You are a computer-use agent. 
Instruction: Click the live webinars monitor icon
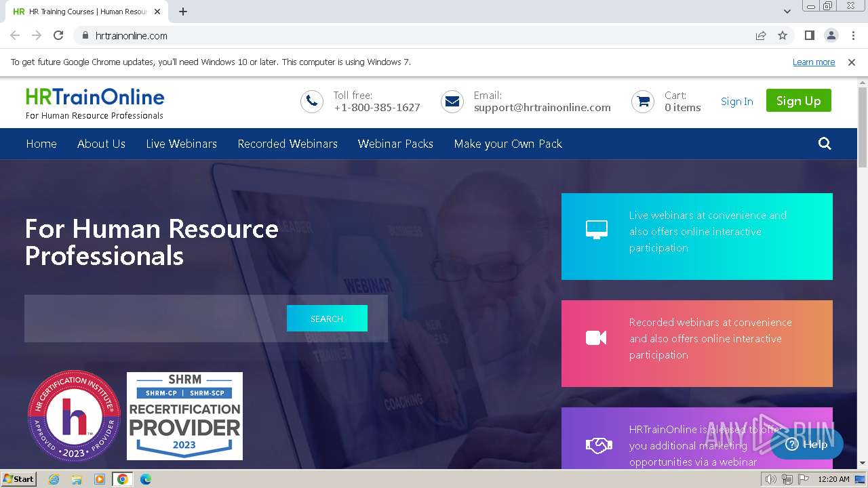pyautogui.click(x=597, y=230)
